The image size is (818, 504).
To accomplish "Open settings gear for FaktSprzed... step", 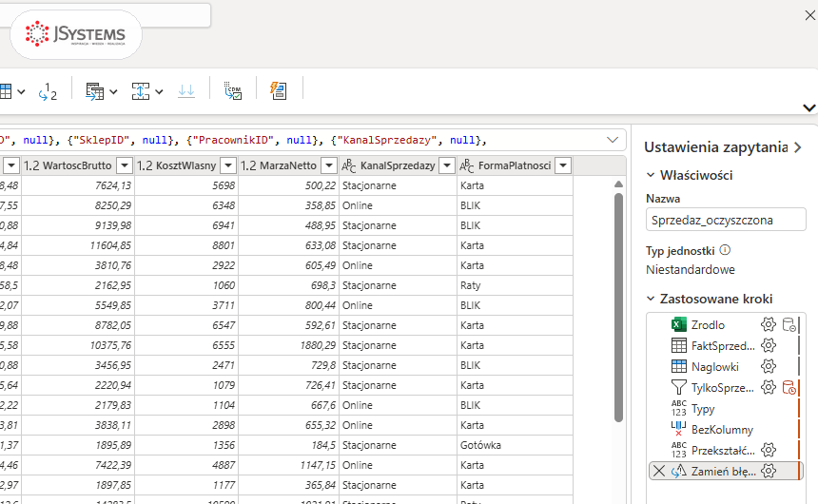I will point(768,345).
